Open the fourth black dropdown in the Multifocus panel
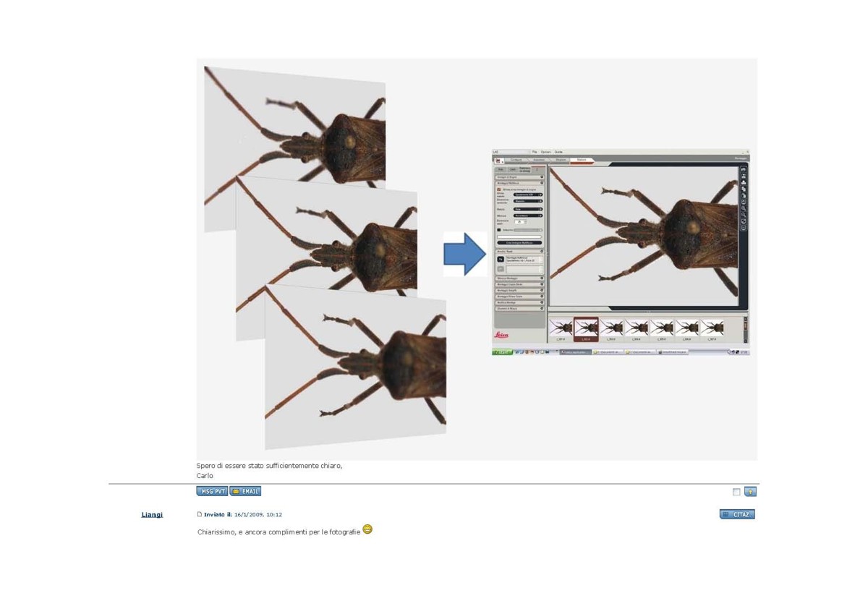 527,216
